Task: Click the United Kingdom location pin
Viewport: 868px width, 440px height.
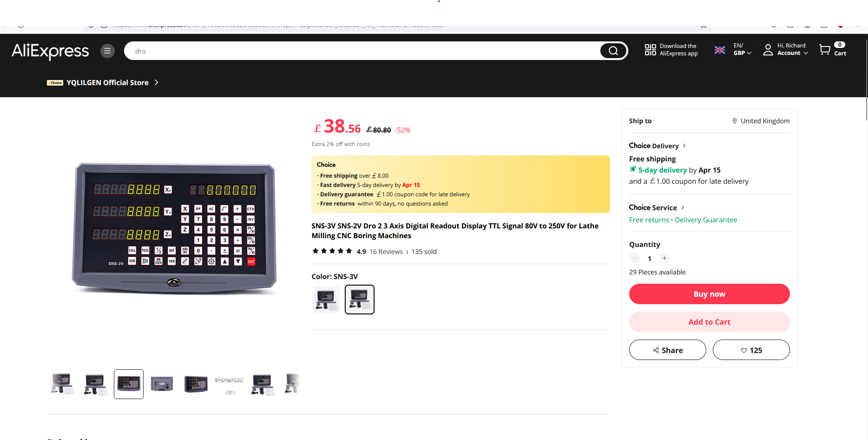Action: 735,121
